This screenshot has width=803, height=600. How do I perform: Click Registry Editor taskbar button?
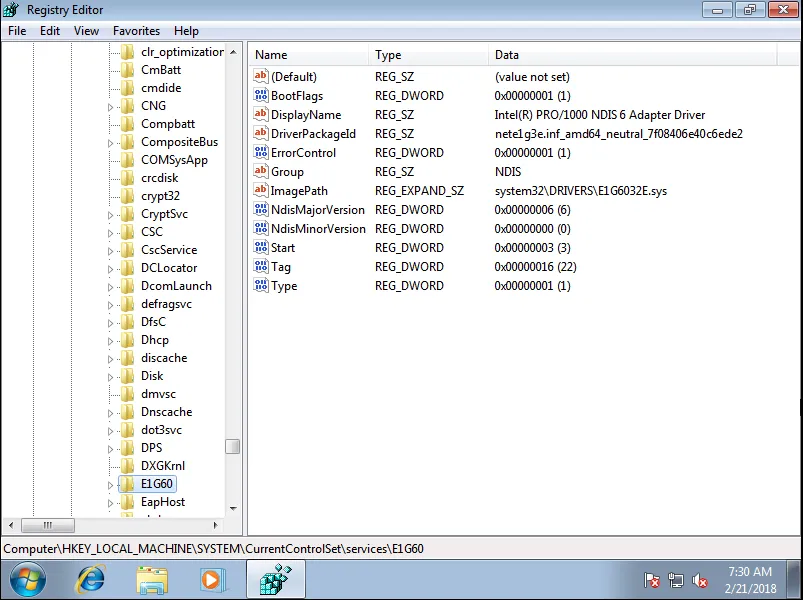(x=276, y=580)
